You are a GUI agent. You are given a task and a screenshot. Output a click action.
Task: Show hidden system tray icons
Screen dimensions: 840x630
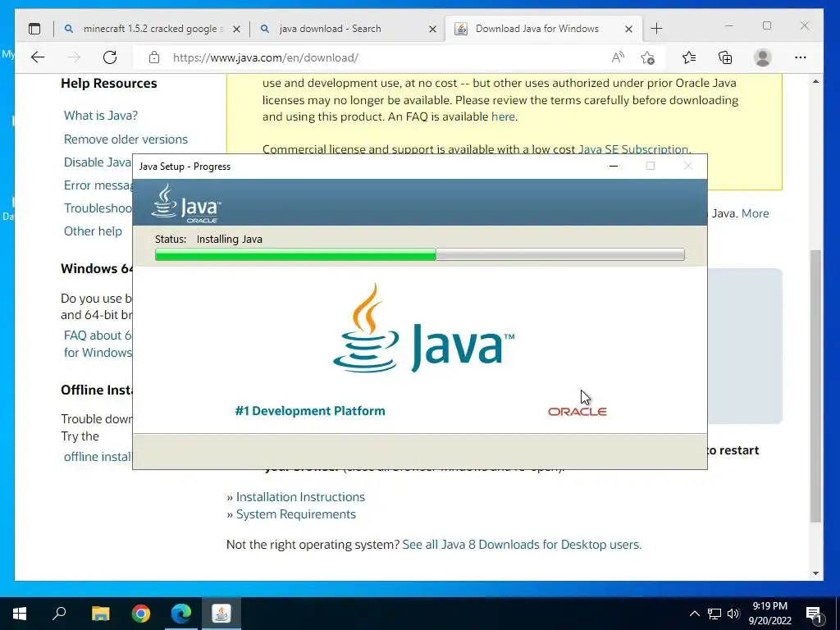click(x=694, y=614)
